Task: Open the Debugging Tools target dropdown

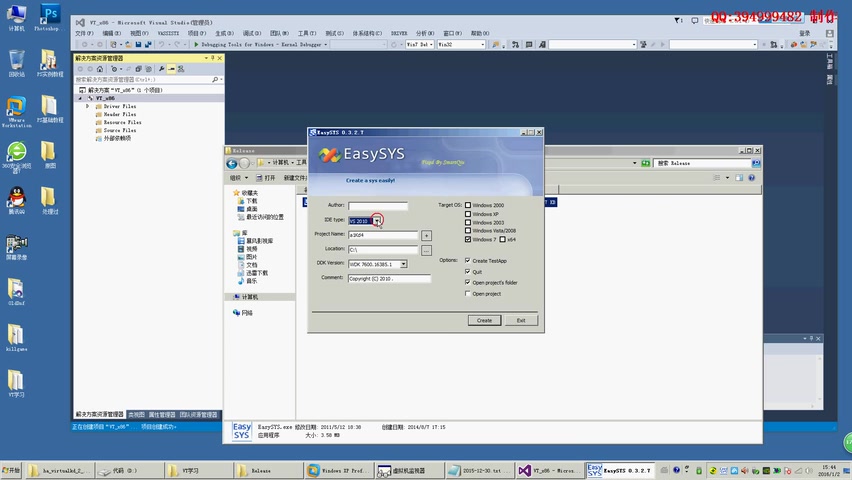Action: (325, 45)
